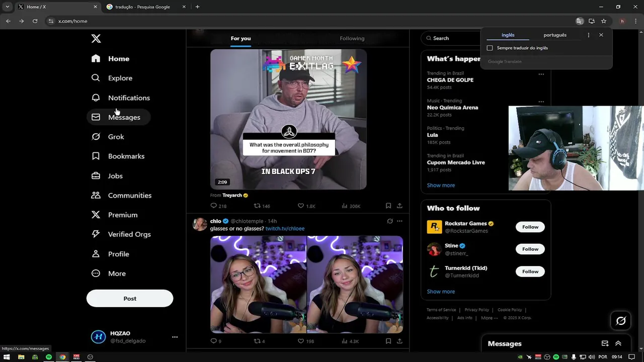Expand the Messages drawer
This screenshot has width=644, height=362.
coord(618,343)
